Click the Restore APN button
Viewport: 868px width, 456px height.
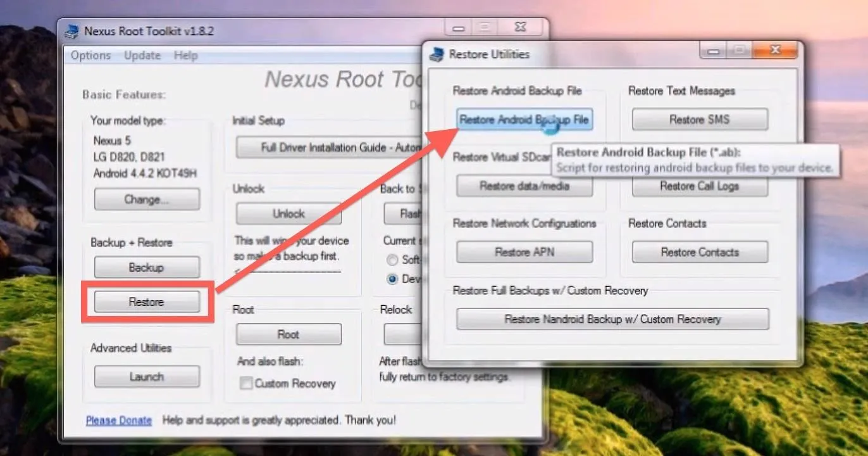[x=524, y=252]
